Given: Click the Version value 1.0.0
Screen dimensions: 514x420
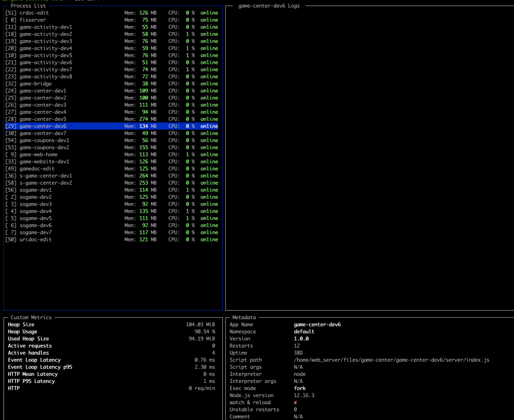Looking at the screenshot, I should point(301,339).
